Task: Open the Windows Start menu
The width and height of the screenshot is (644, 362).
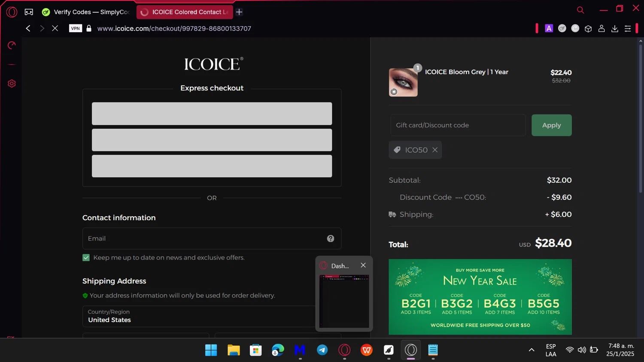Action: click(211, 350)
